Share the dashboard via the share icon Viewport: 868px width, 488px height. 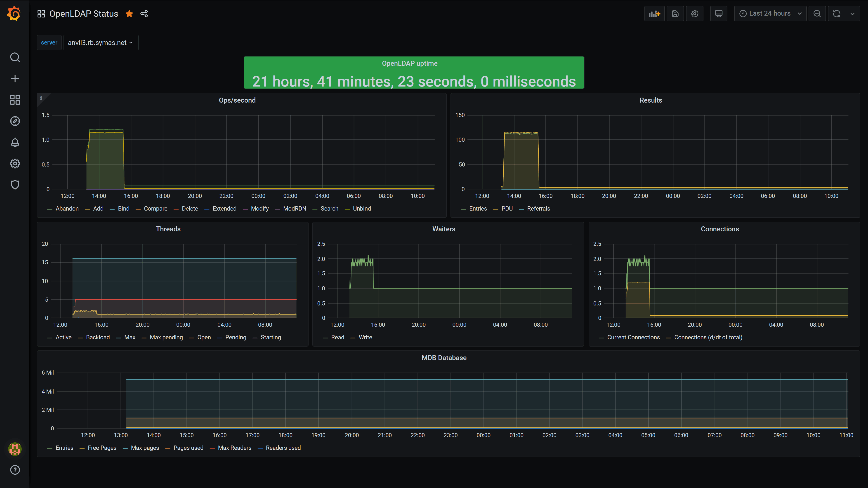click(144, 14)
